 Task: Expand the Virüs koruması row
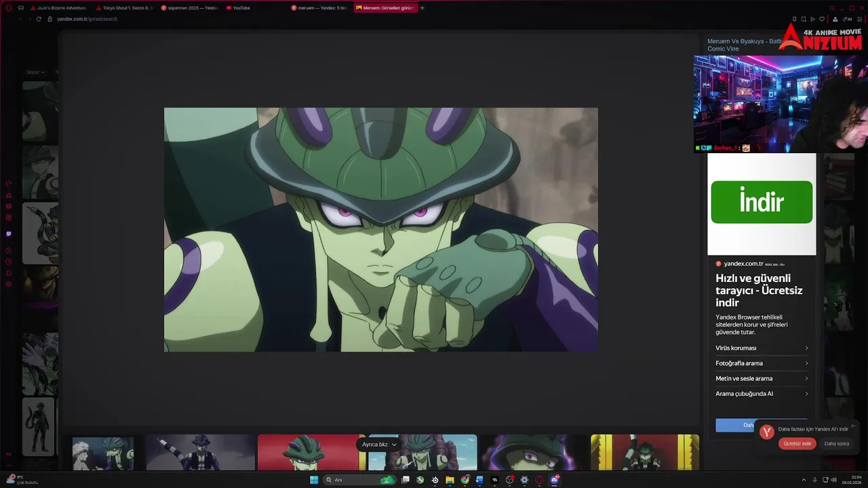click(762, 348)
